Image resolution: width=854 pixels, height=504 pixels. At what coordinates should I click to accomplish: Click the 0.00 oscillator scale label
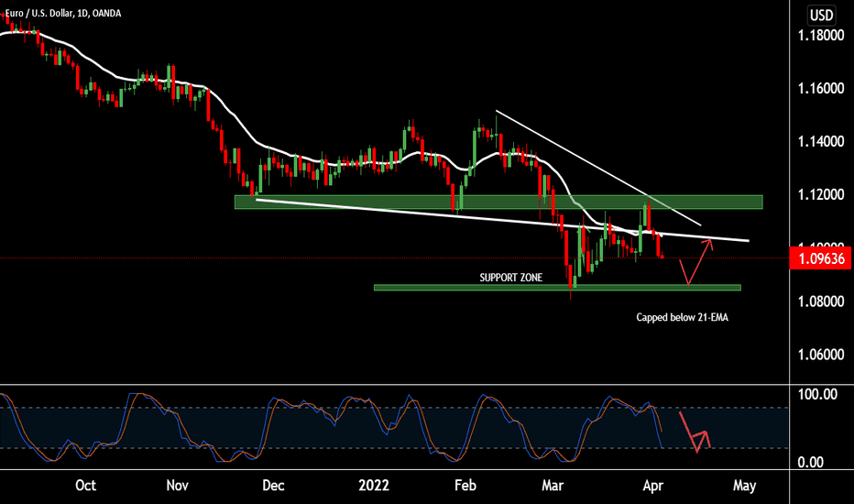[x=810, y=463]
